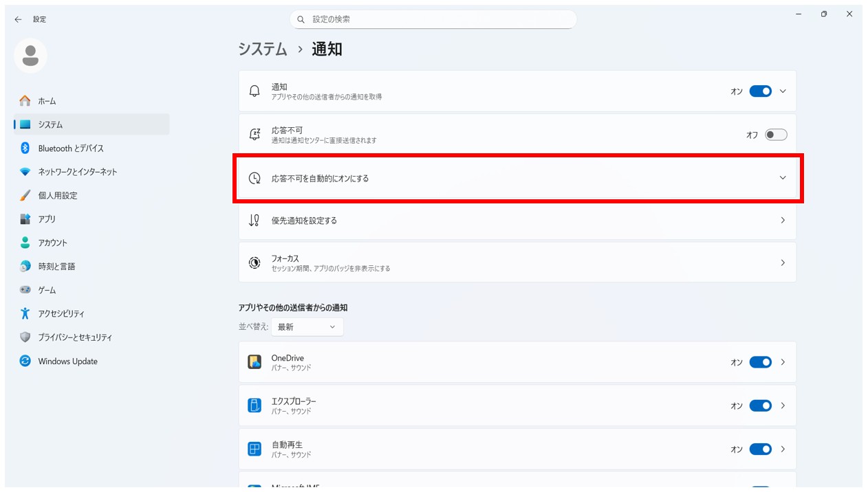Enable the 応答不可 toggle

click(x=777, y=134)
